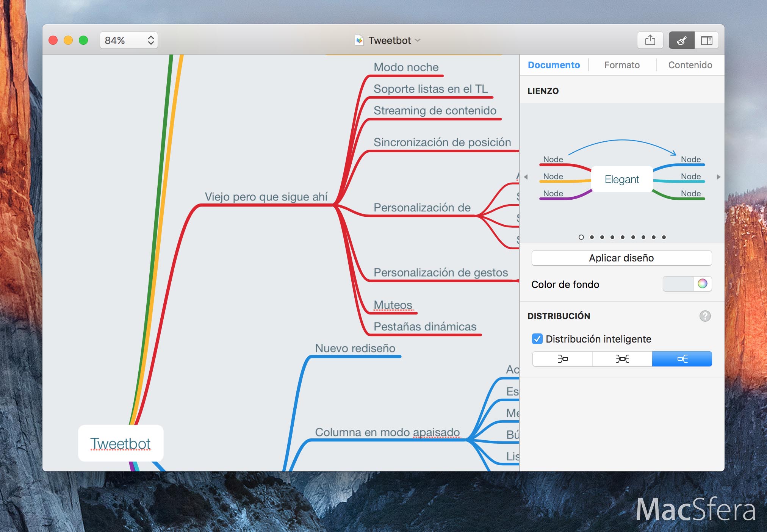767x532 pixels.
Task: Open the Tweetbot title dropdown chevron
Action: (418, 40)
